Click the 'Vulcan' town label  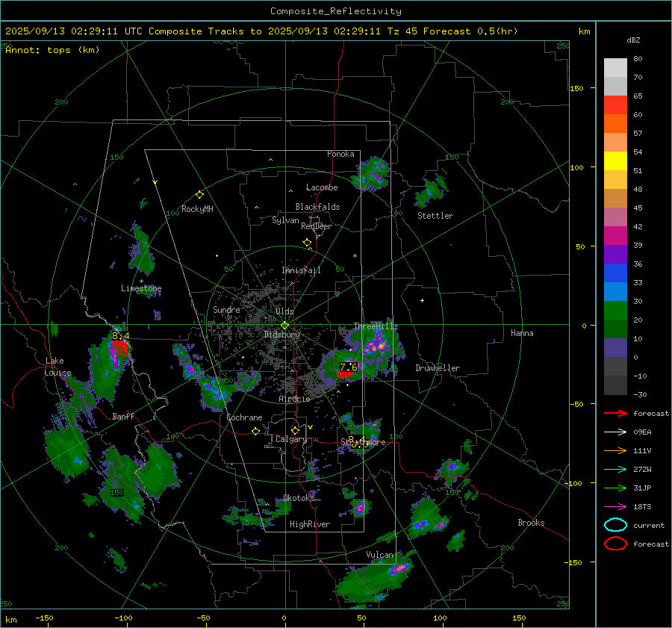coord(379,555)
